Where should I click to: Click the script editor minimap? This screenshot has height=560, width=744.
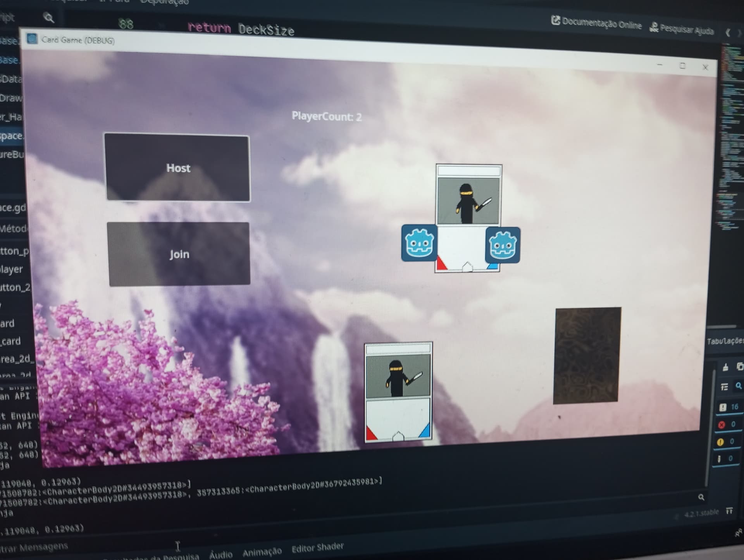[x=731, y=136]
